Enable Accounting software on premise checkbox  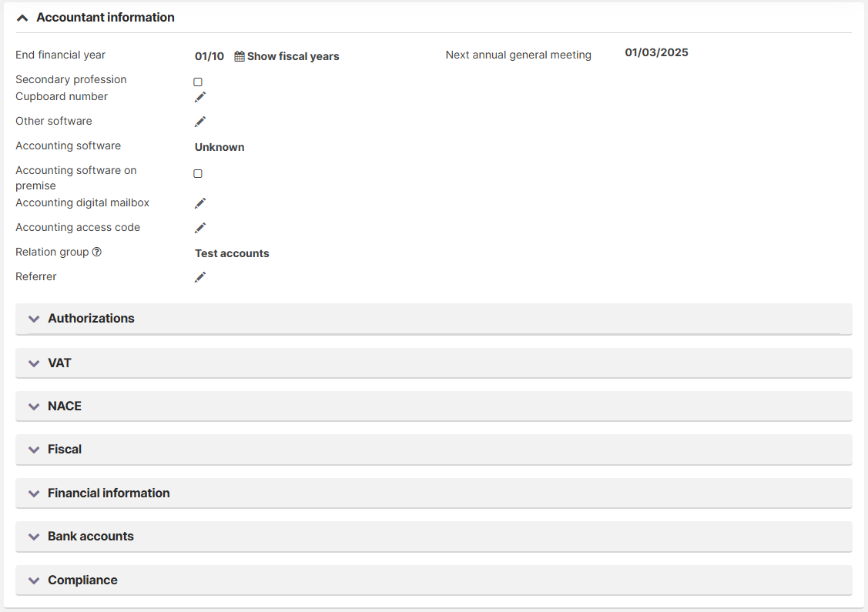click(198, 174)
